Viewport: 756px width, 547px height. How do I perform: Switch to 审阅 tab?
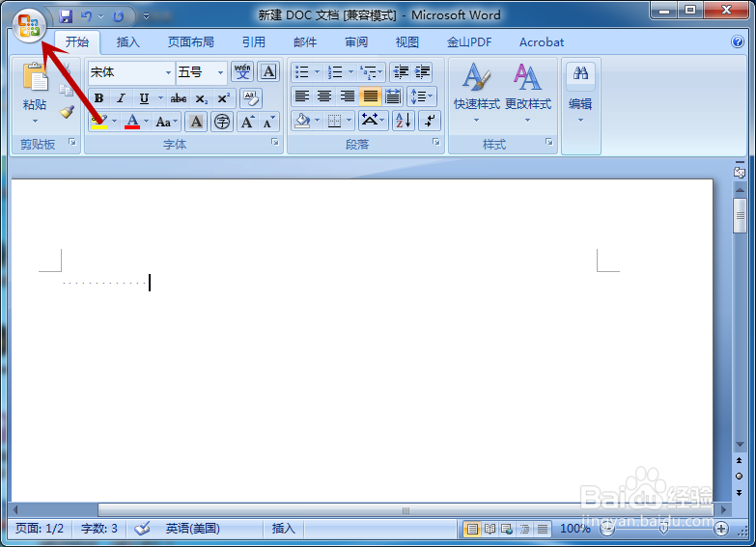(x=356, y=42)
